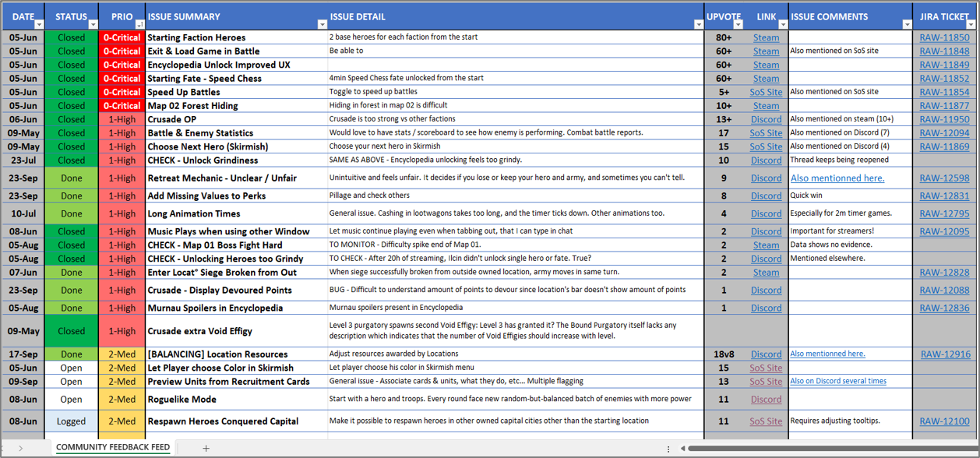
Task: Click the next sheet navigation arrow
Action: [20, 448]
